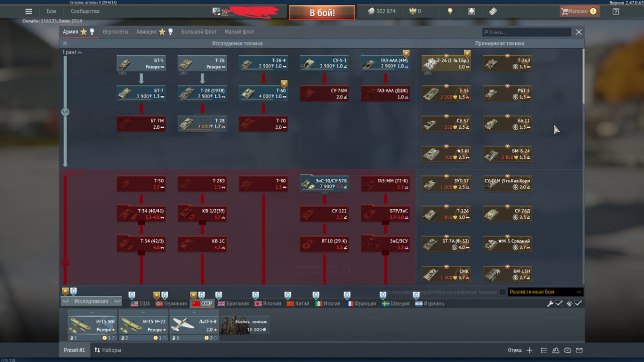Open the Бои menu
This screenshot has height=362, width=644.
[51, 11]
